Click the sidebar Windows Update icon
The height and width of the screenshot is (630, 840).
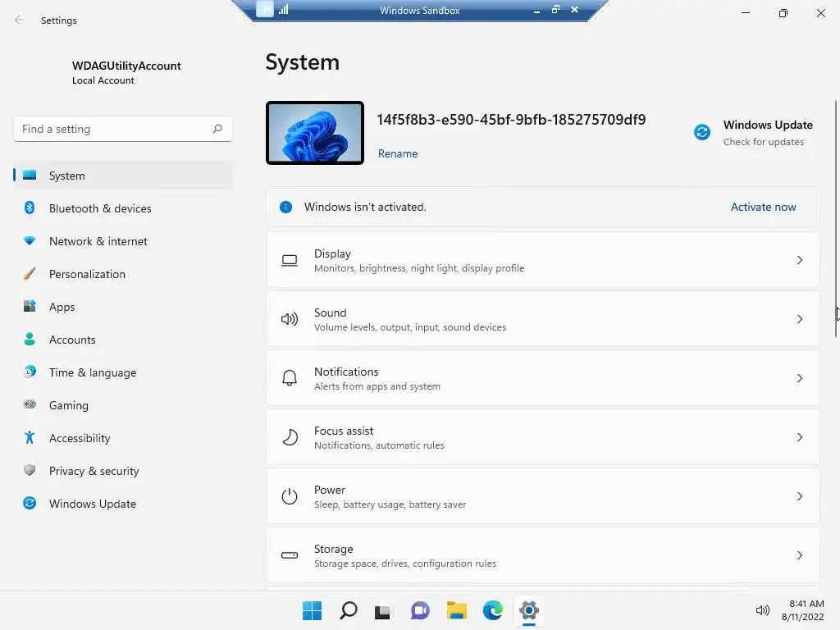tap(30, 503)
